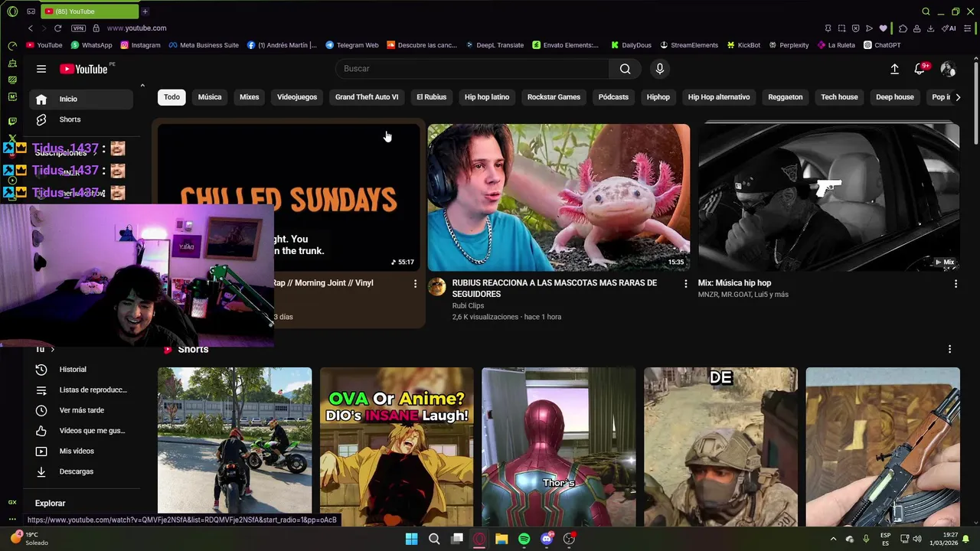Open Historial in the sidebar

pos(81,370)
